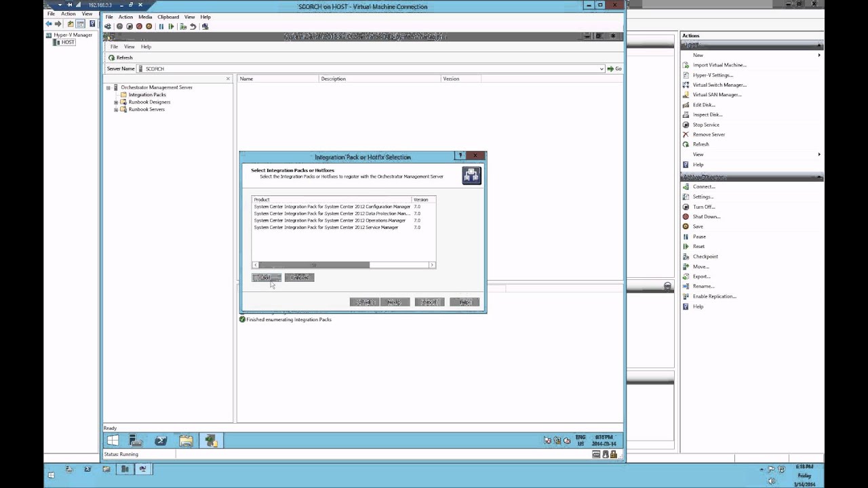Image resolution: width=868 pixels, height=488 pixels.
Task: Click Import Virtual Machine in Actions pane
Action: pyautogui.click(x=719, y=65)
